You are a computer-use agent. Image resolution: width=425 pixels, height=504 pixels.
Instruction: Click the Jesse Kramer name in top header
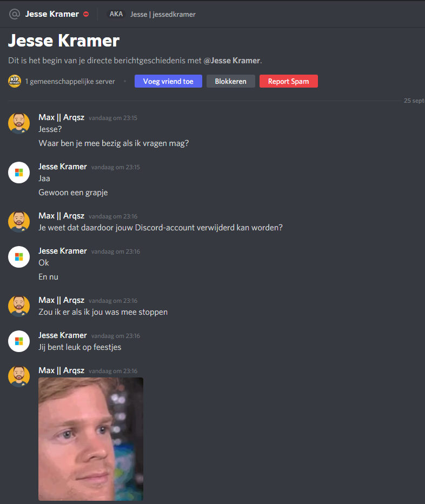pyautogui.click(x=52, y=14)
